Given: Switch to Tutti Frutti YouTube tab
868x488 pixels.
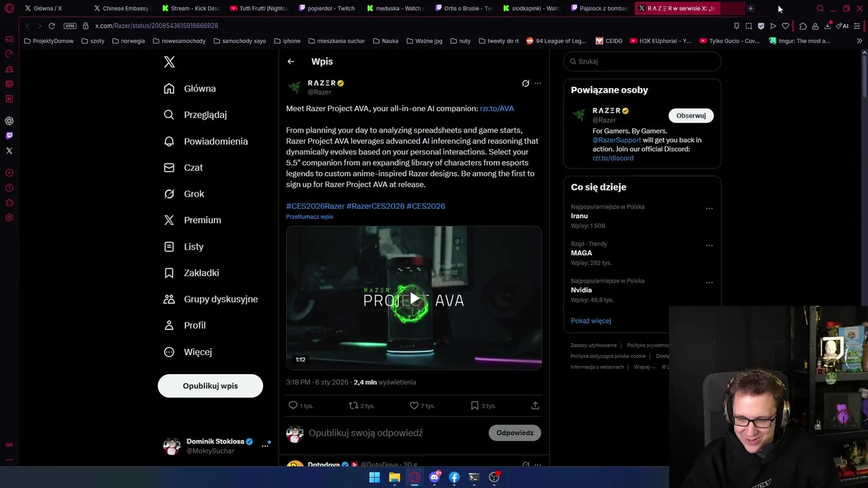Looking at the screenshot, I should pyautogui.click(x=258, y=8).
